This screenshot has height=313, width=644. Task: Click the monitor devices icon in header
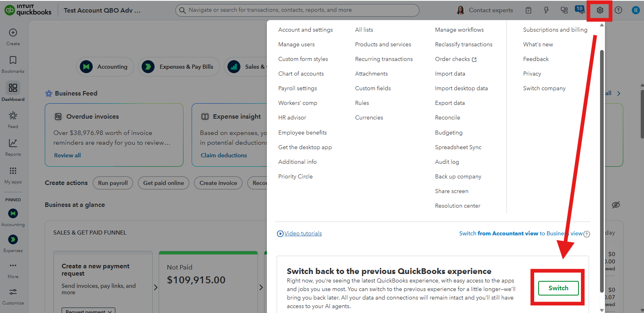point(564,10)
